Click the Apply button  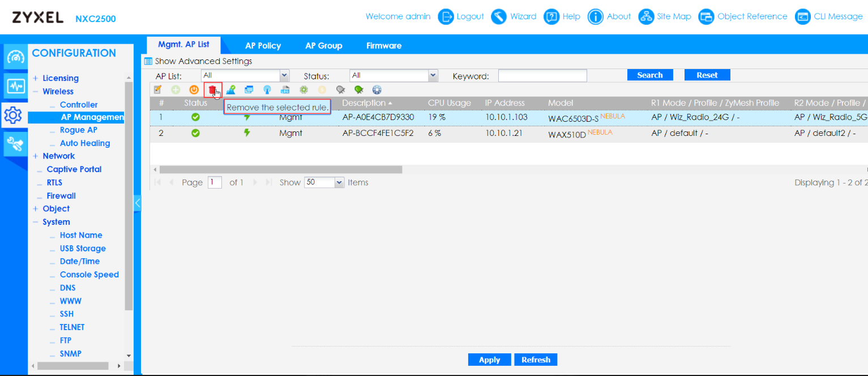tap(489, 360)
